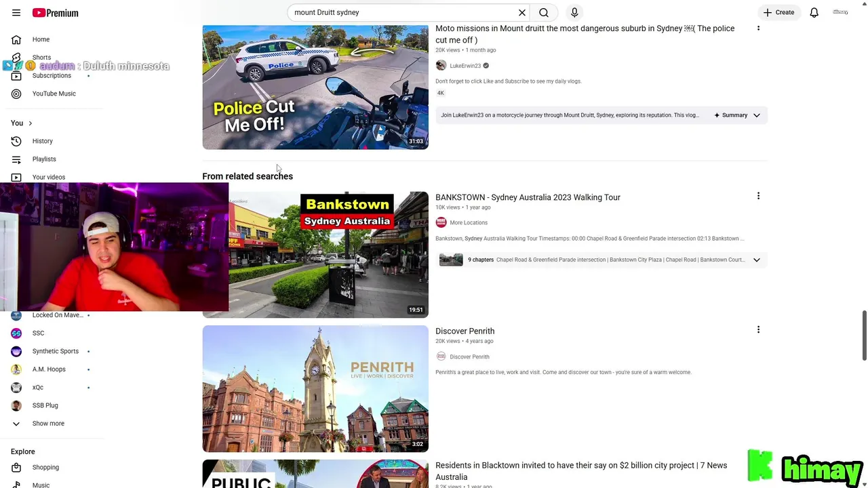
Task: Click the A.M. Hoops avatar icon
Action: click(x=16, y=369)
